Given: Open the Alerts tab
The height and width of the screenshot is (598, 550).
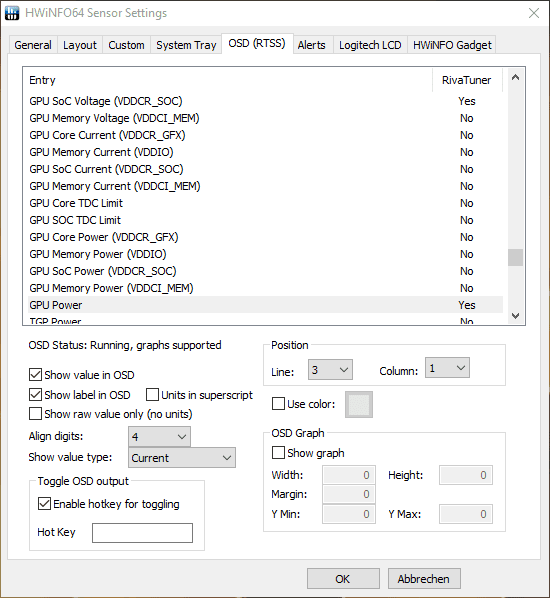Looking at the screenshot, I should [312, 45].
